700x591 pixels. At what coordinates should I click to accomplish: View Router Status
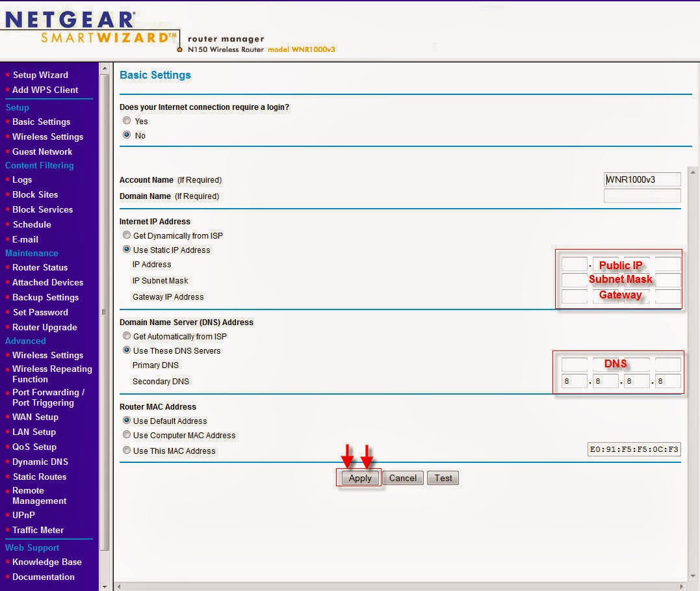(40, 268)
